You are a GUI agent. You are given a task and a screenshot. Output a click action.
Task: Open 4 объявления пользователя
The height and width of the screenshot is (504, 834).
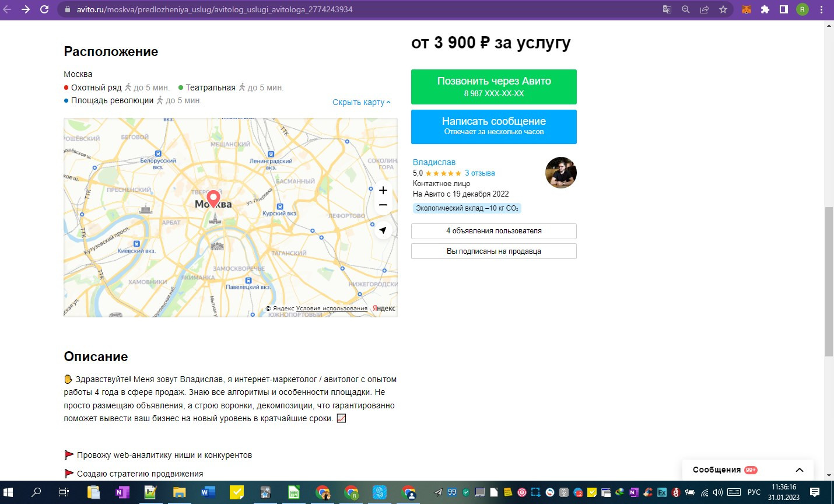point(494,231)
